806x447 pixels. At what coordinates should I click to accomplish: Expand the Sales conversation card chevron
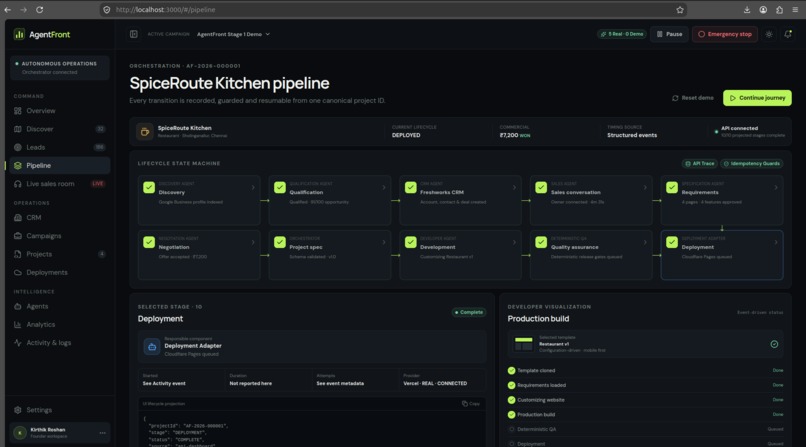tap(645, 188)
